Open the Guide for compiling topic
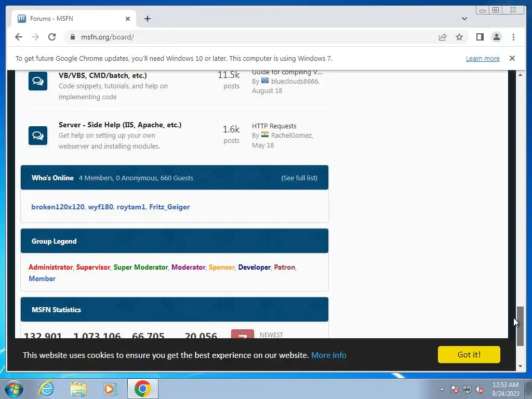Screen dimensions: 532x399 [x=287, y=72]
